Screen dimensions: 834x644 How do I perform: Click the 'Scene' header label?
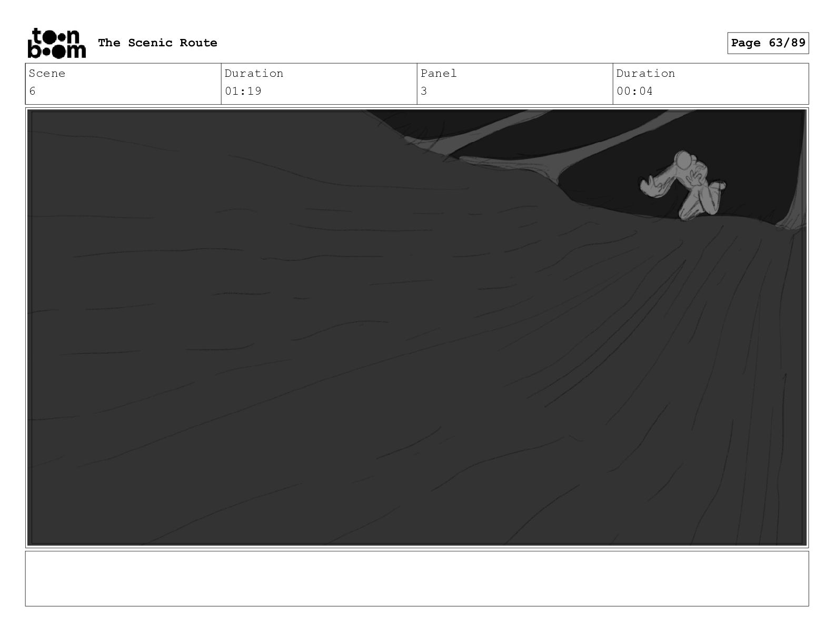point(47,73)
